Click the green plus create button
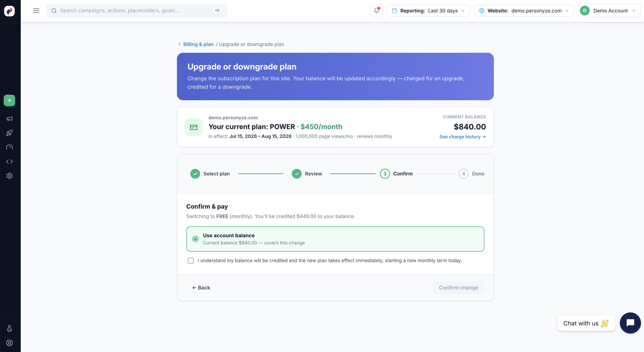The height and width of the screenshot is (352, 644). (9, 100)
